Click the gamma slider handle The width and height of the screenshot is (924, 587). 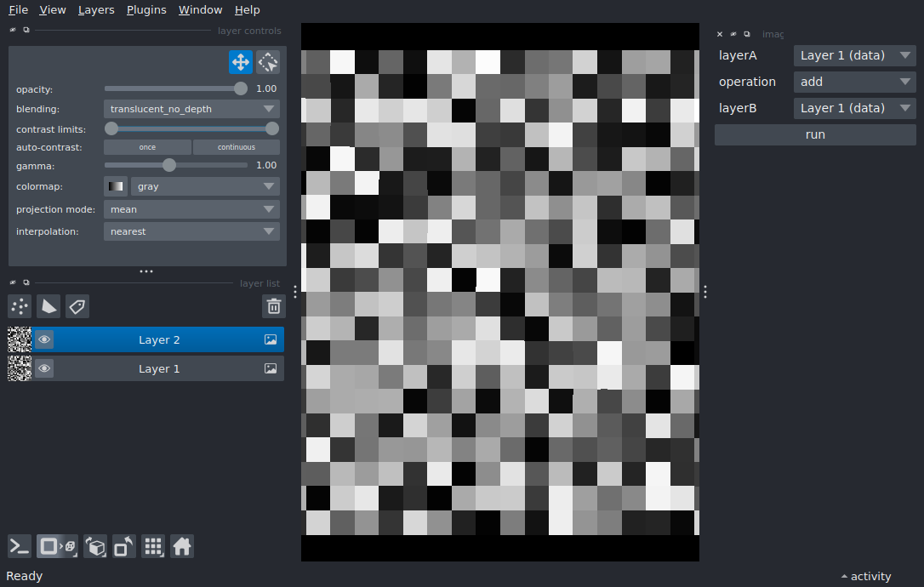point(169,165)
